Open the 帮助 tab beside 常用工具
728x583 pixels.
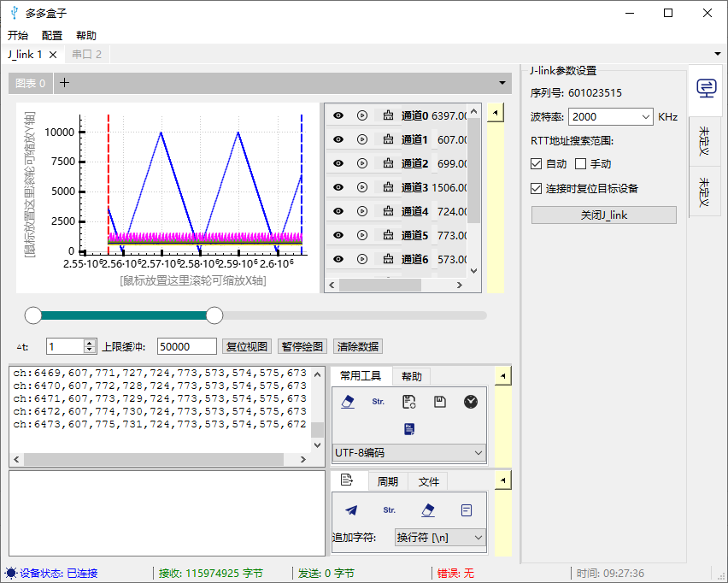pos(411,376)
